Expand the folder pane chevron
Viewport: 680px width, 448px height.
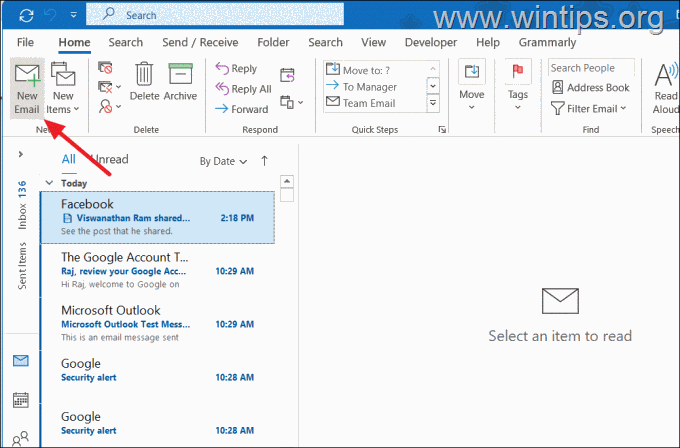(20, 154)
